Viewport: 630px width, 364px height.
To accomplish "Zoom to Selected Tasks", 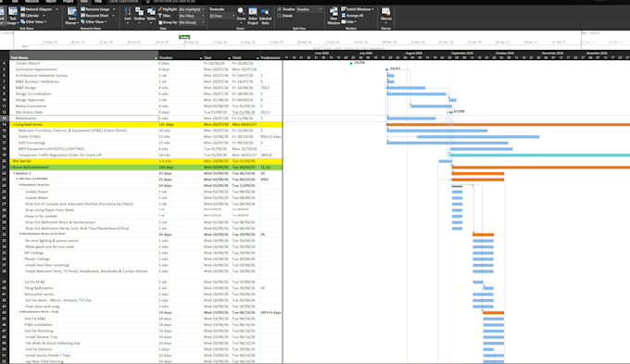I will 265,16.
